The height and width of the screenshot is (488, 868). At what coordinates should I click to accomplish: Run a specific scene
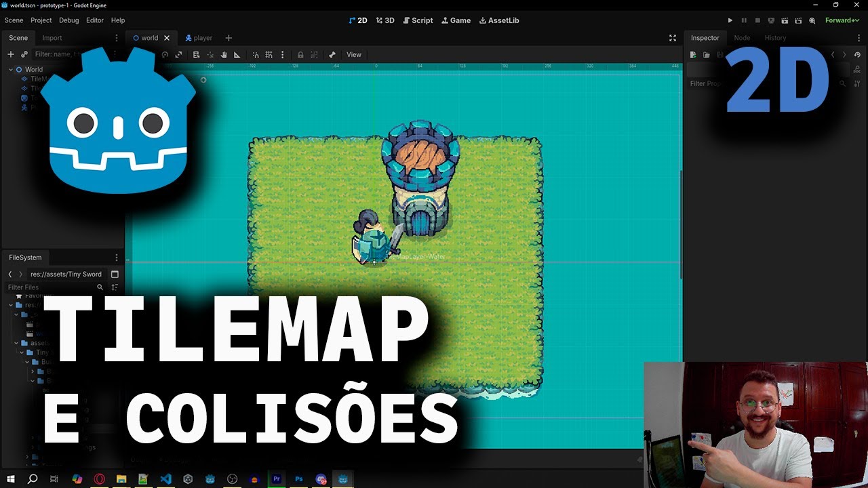click(x=798, y=20)
